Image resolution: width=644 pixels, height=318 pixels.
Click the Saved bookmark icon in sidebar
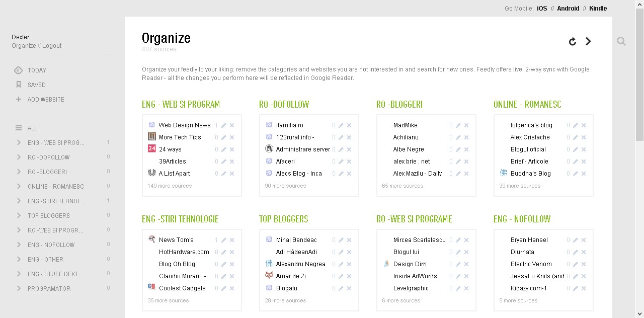click(x=19, y=85)
